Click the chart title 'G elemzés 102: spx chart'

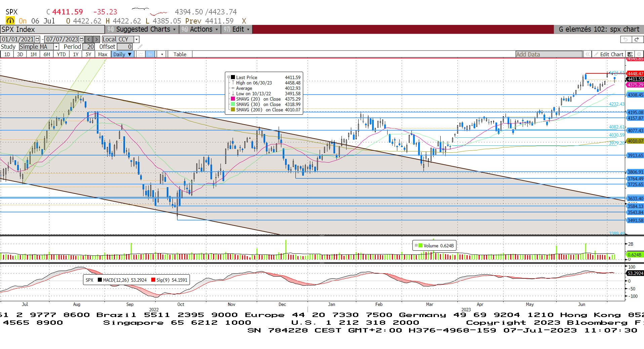tap(599, 29)
